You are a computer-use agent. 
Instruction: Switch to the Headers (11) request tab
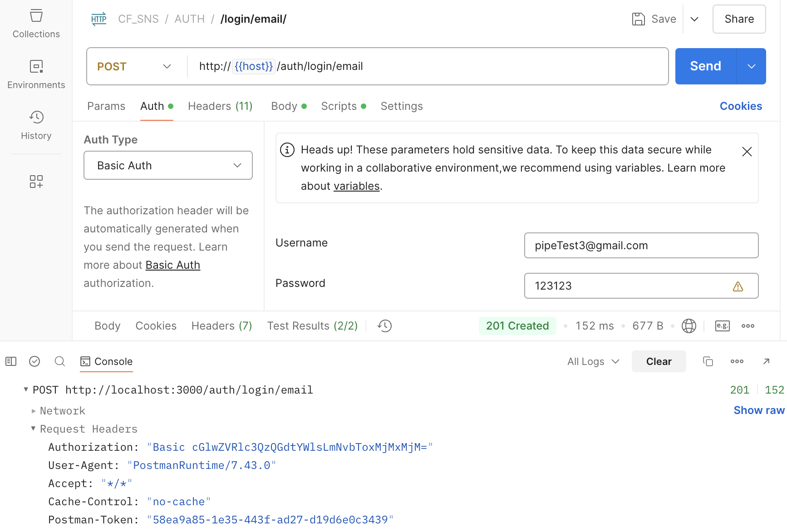click(220, 106)
